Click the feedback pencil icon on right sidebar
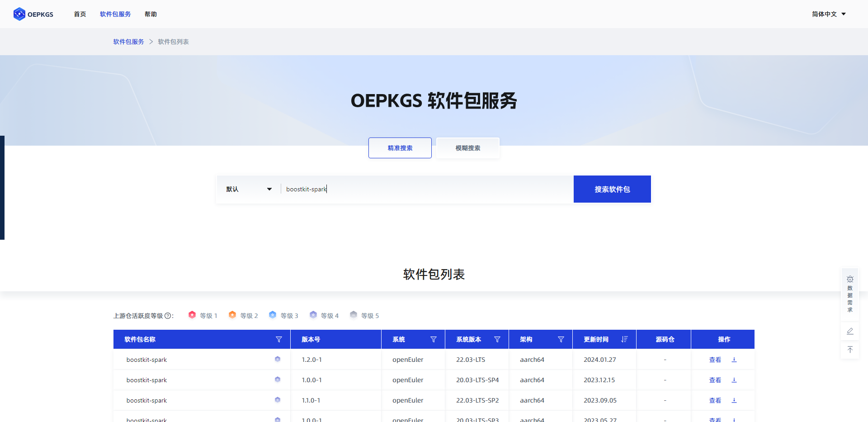This screenshot has width=868, height=422. pyautogui.click(x=850, y=331)
